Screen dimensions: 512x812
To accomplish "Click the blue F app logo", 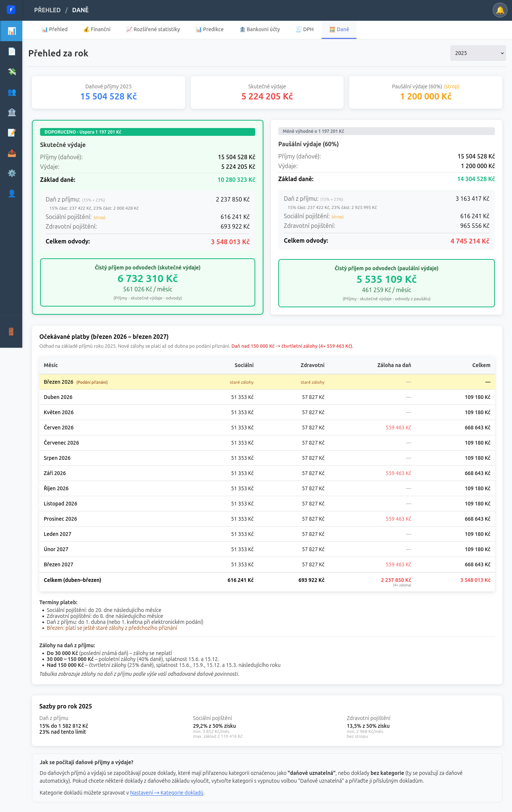I will [x=11, y=10].
